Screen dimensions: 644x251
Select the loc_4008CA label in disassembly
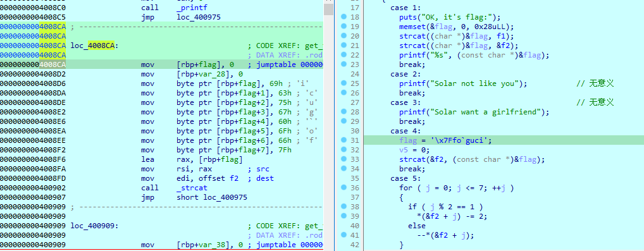click(94, 46)
